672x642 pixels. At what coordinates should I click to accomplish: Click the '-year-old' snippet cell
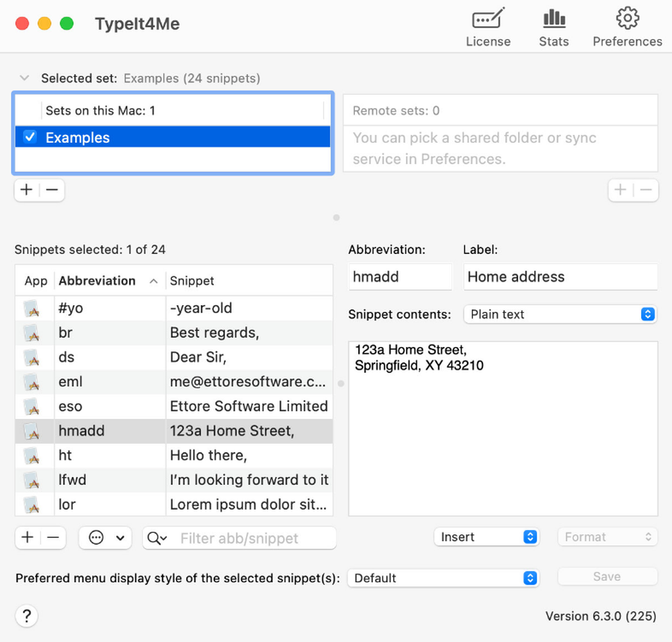pyautogui.click(x=249, y=308)
